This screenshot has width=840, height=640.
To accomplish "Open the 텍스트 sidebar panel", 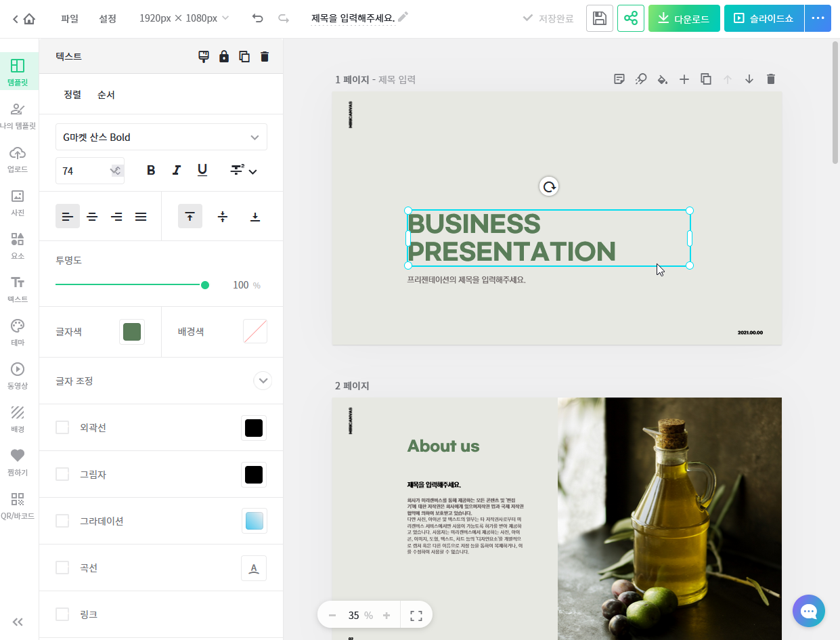I will point(18,289).
